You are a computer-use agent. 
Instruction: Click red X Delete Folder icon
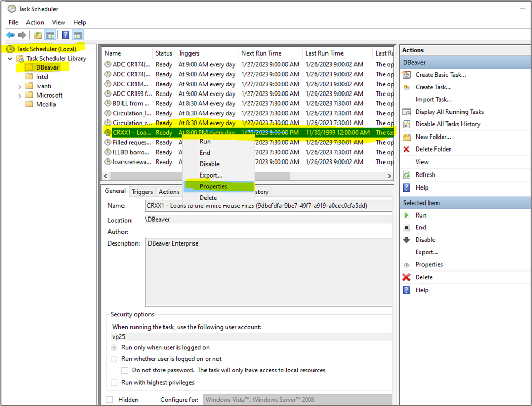406,149
